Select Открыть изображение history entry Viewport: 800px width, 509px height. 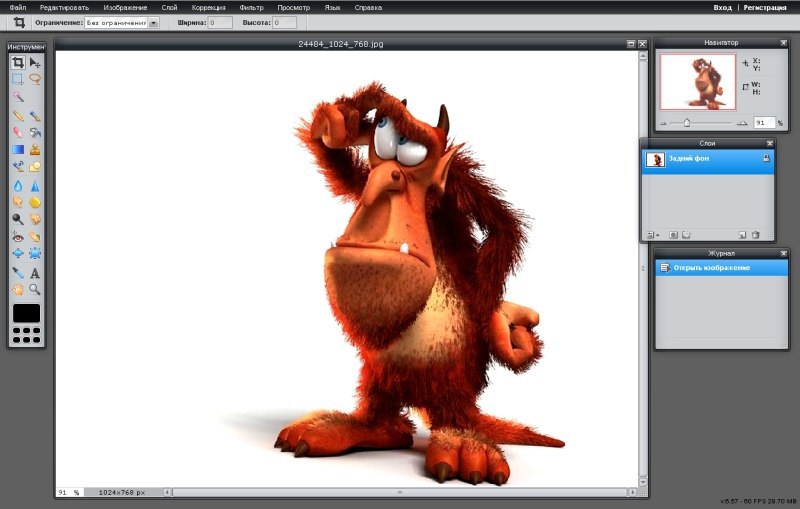(x=721, y=268)
